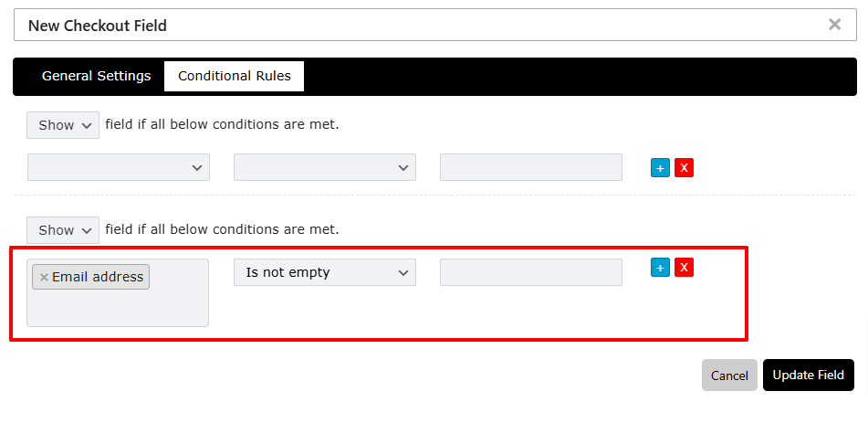This screenshot has width=868, height=423.
Task: Select the Email address tag label
Action: tap(98, 278)
